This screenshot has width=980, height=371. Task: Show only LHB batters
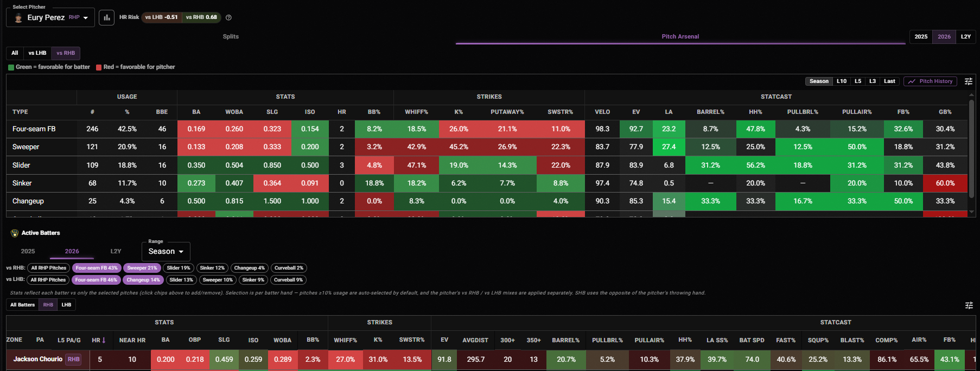coord(66,305)
